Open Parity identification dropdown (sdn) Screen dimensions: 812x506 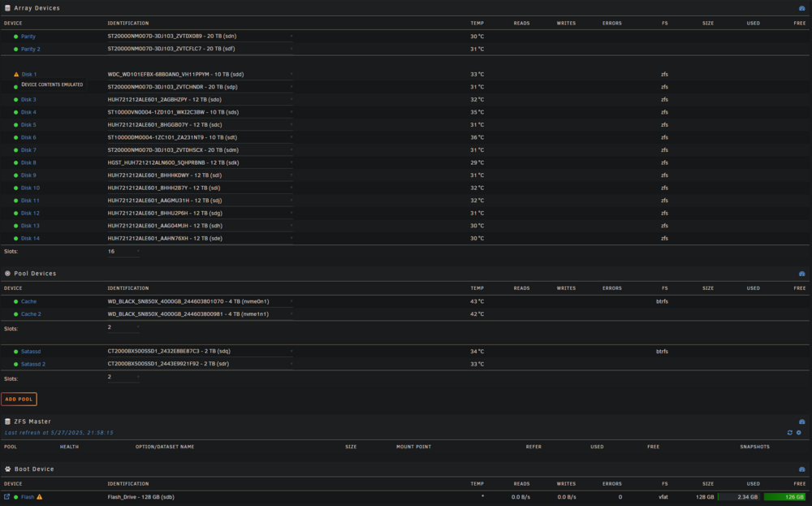click(x=200, y=37)
